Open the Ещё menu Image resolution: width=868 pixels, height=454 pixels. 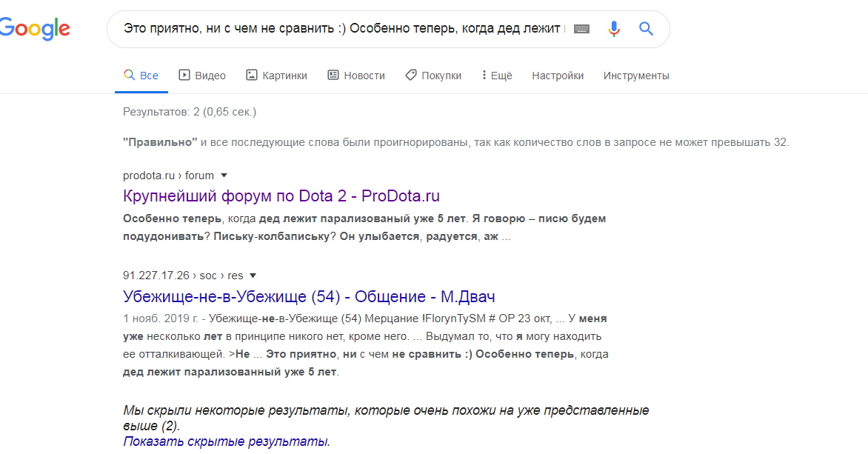tap(496, 76)
